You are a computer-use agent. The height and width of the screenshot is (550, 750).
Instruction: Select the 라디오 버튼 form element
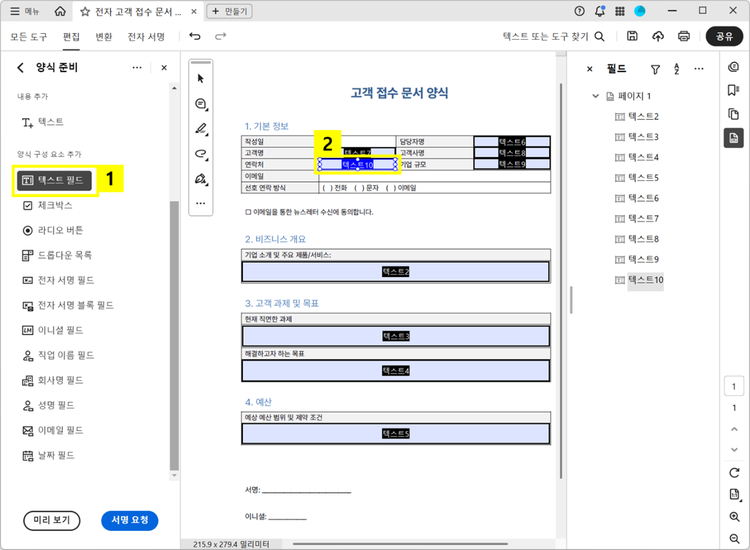(53, 231)
